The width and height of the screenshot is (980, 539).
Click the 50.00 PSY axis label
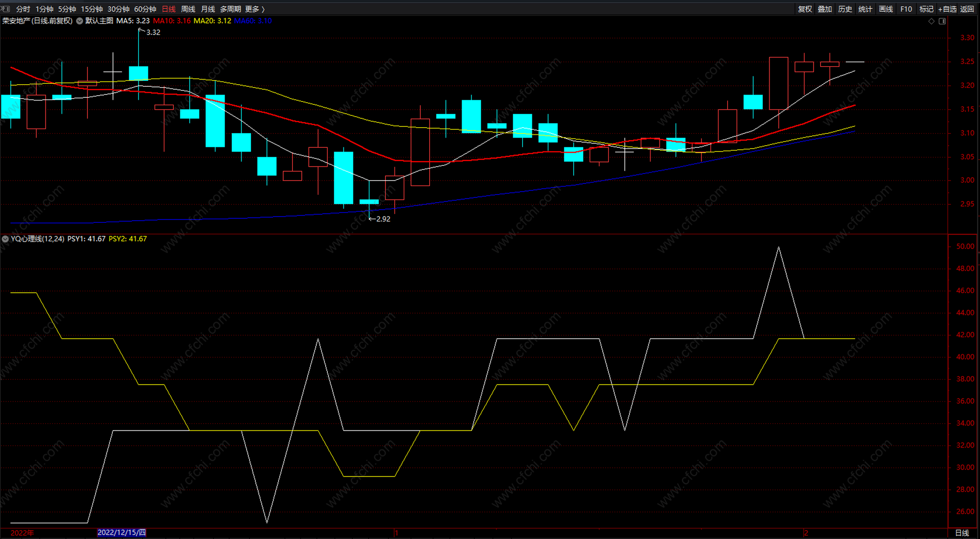tap(965, 246)
